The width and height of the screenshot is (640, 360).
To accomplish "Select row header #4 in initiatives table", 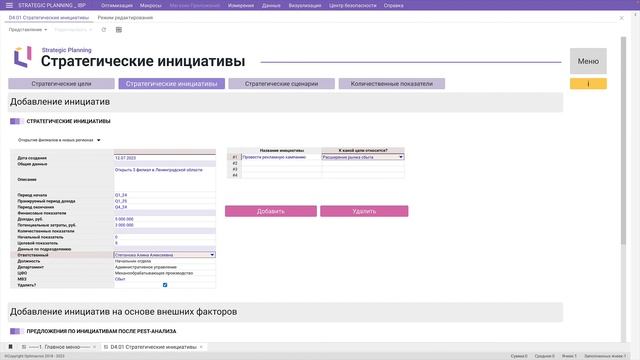I will (234, 175).
